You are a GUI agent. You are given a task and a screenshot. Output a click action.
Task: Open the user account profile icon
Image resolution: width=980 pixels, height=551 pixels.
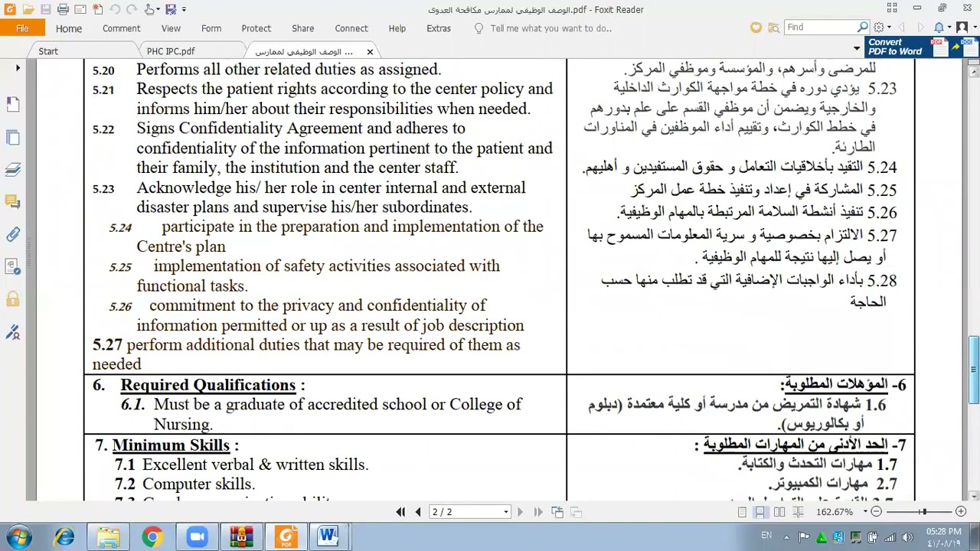[x=962, y=28]
